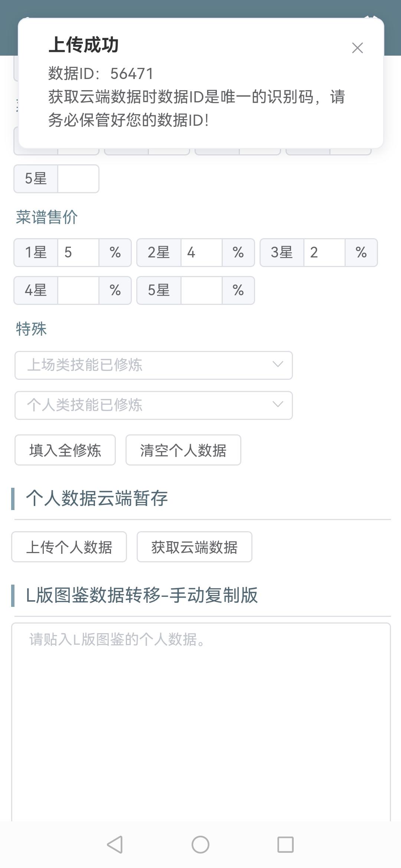Click the L版图鉴 personal data textarea
This screenshot has width=401, height=868.
(x=201, y=721)
